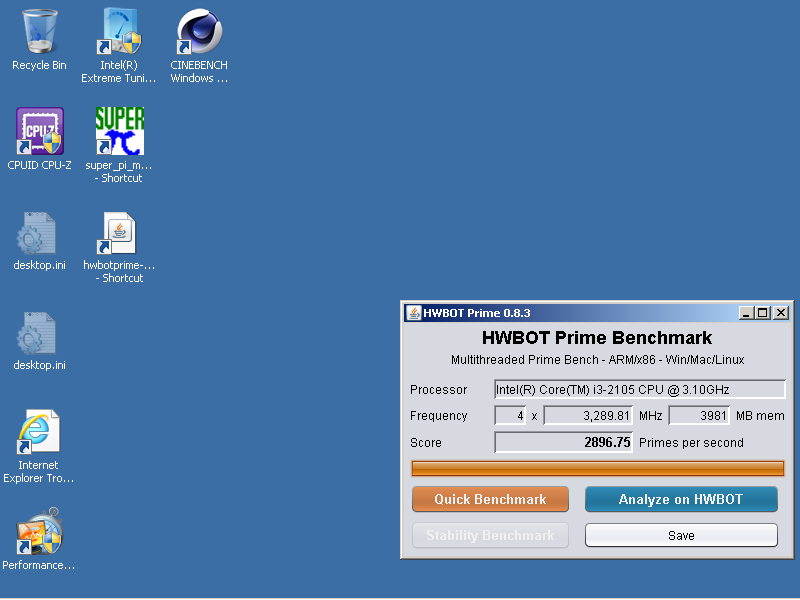Select the upper desktop.ini file icon
The height and width of the screenshot is (600, 800).
[x=37, y=233]
